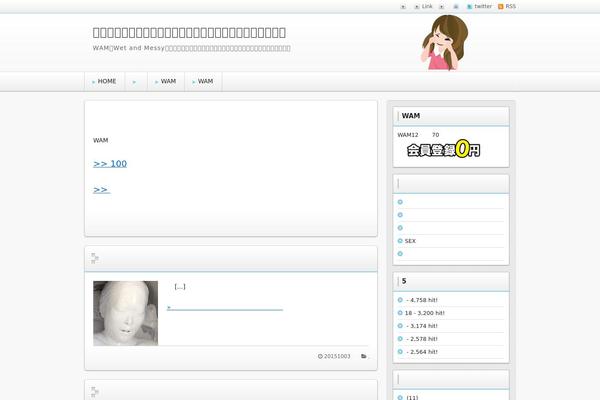The image size is (600, 400).
Task: Follow the '>>' link below '>> 100'
Action: [101, 189]
